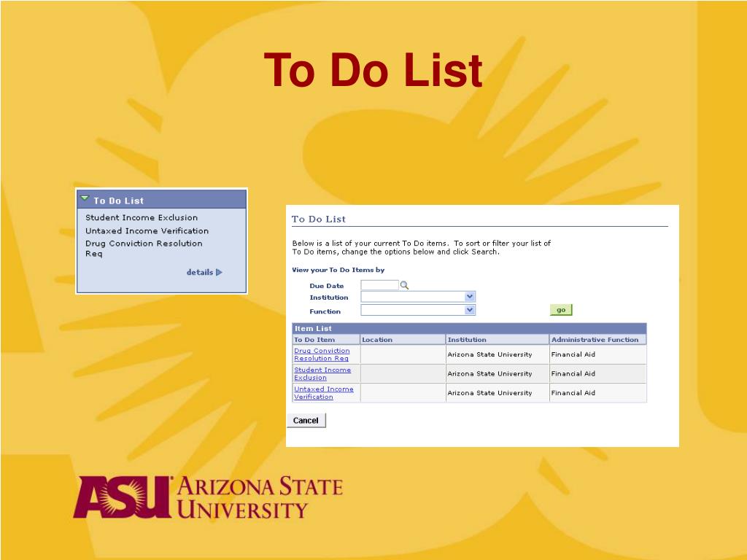Image resolution: width=747 pixels, height=560 pixels.
Task: Click inside the Due Date input field
Action: [380, 285]
